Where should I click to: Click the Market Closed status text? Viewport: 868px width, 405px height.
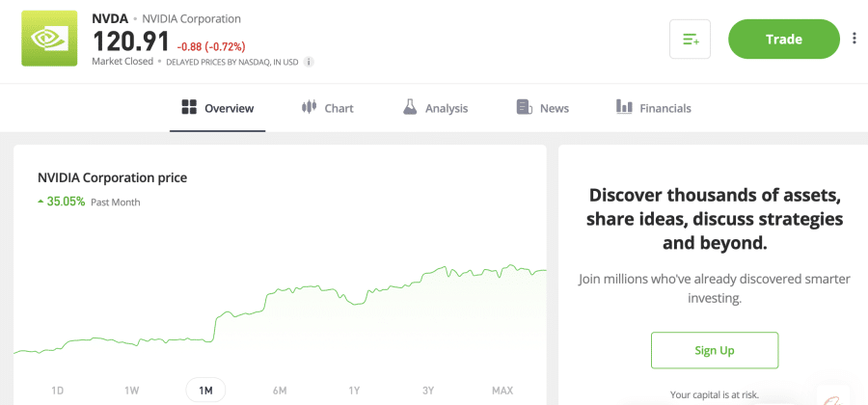click(x=122, y=62)
